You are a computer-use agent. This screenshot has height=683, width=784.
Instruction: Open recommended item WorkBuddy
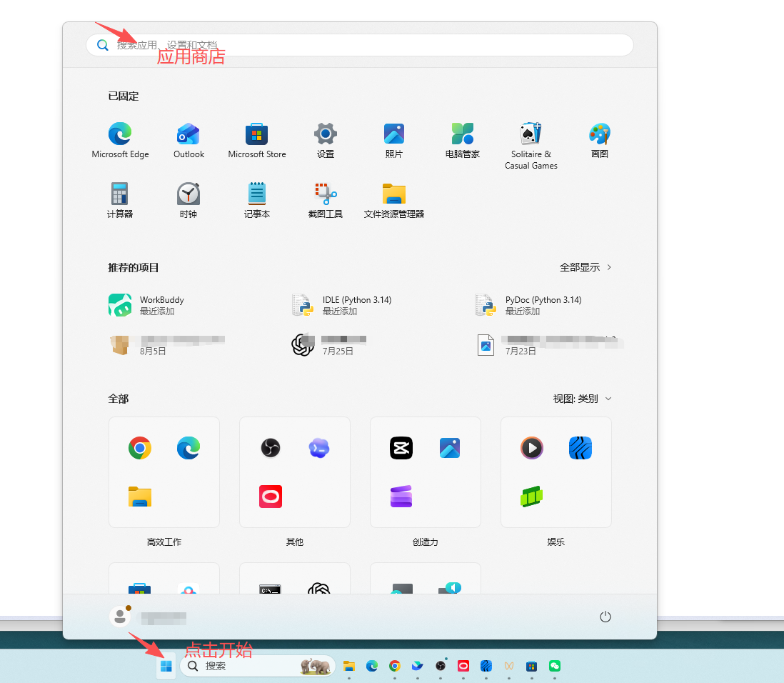146,305
